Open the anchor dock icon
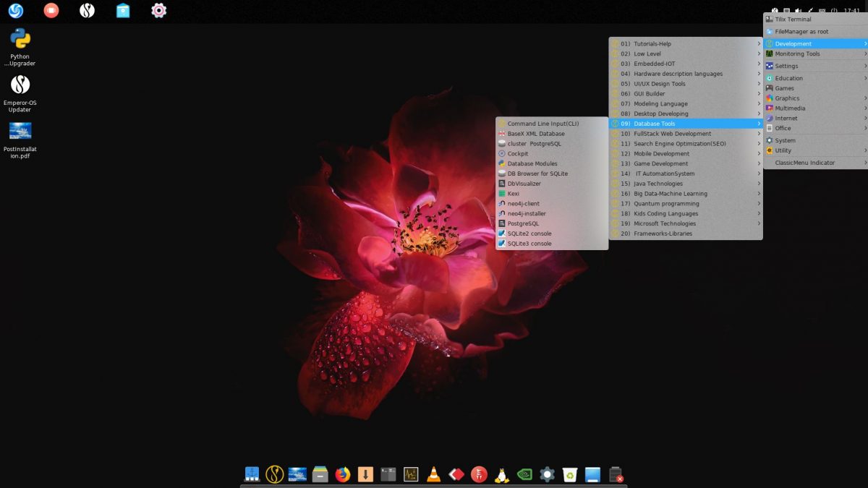This screenshot has width=868, height=488. coord(252,474)
